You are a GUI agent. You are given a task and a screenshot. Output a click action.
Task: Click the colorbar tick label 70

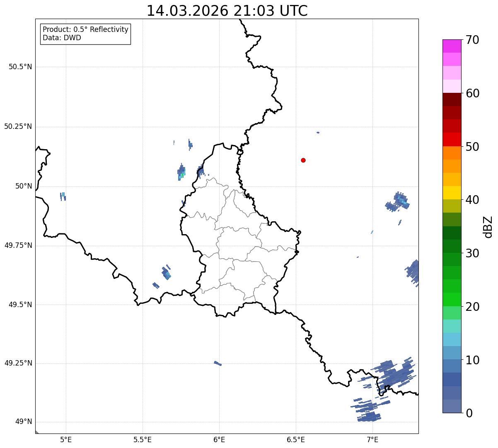click(472, 40)
